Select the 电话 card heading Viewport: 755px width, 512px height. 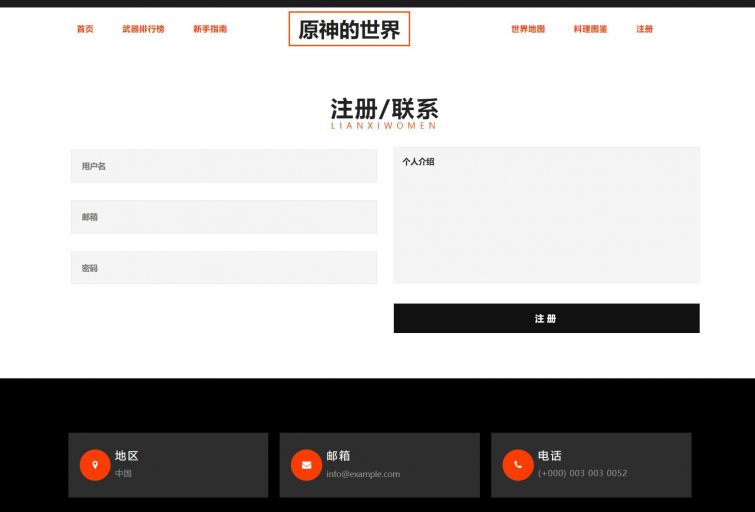coord(549,456)
